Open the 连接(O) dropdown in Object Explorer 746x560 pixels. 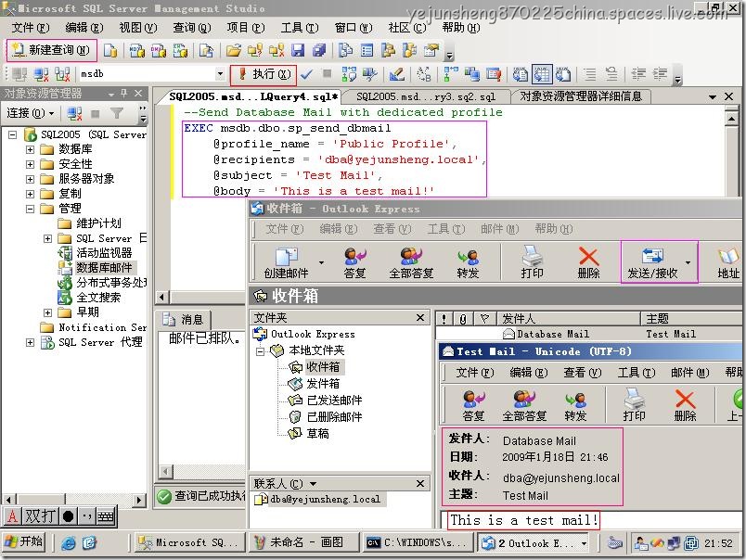point(31,113)
